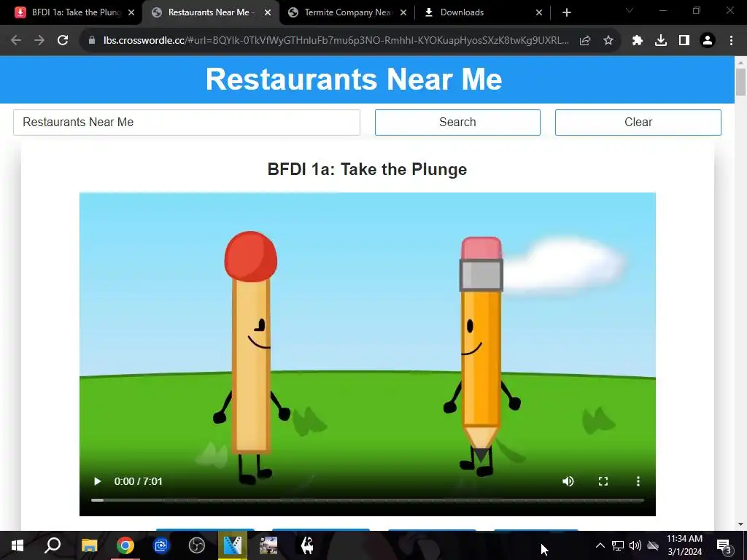This screenshot has height=560, width=747.
Task: Open OBS Studio from taskbar
Action: click(197, 545)
